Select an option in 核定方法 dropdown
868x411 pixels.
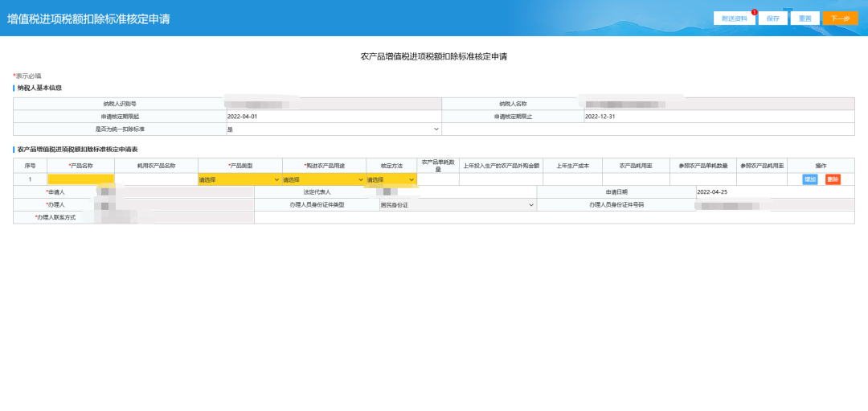[391, 180]
